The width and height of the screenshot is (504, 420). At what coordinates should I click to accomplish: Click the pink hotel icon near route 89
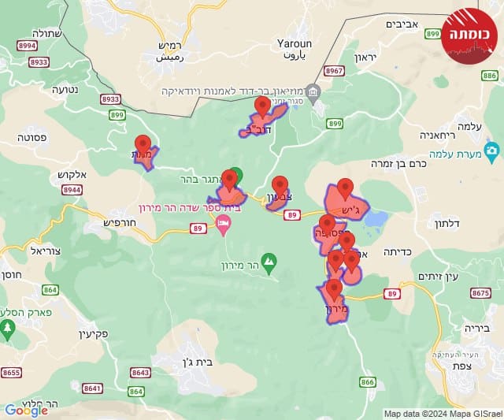(x=224, y=225)
